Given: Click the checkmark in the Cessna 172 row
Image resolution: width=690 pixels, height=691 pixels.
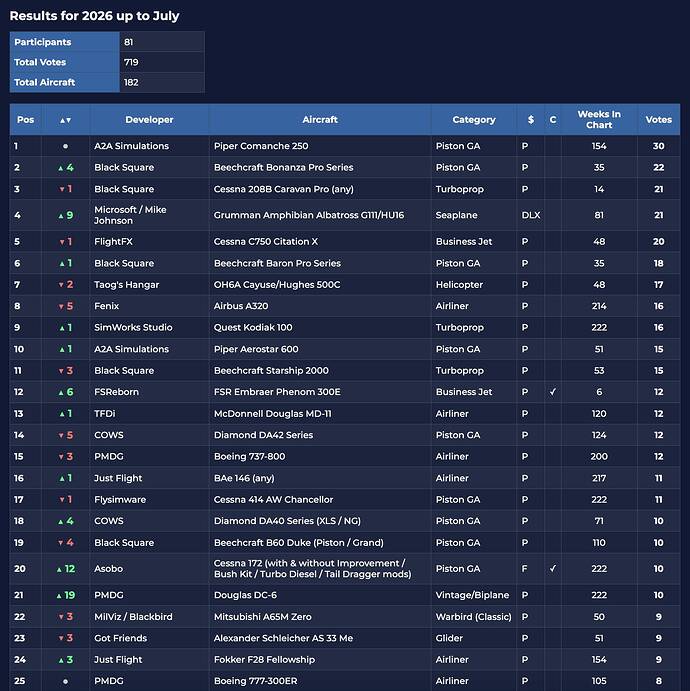Looking at the screenshot, I should [553, 568].
